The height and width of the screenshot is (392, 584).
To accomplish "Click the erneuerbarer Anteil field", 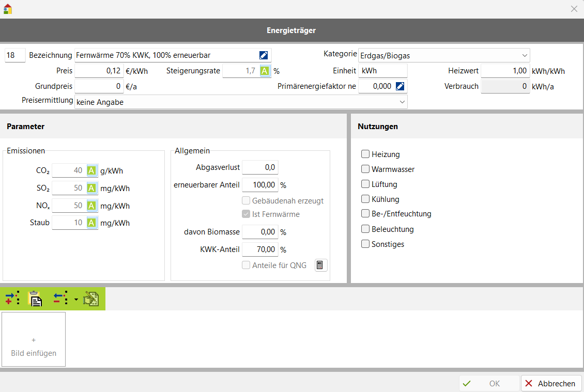I will tap(260, 184).
